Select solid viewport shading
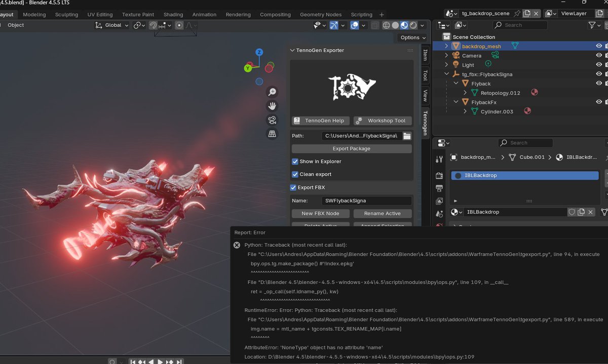Viewport: 608px width, 364px height. pos(395,25)
